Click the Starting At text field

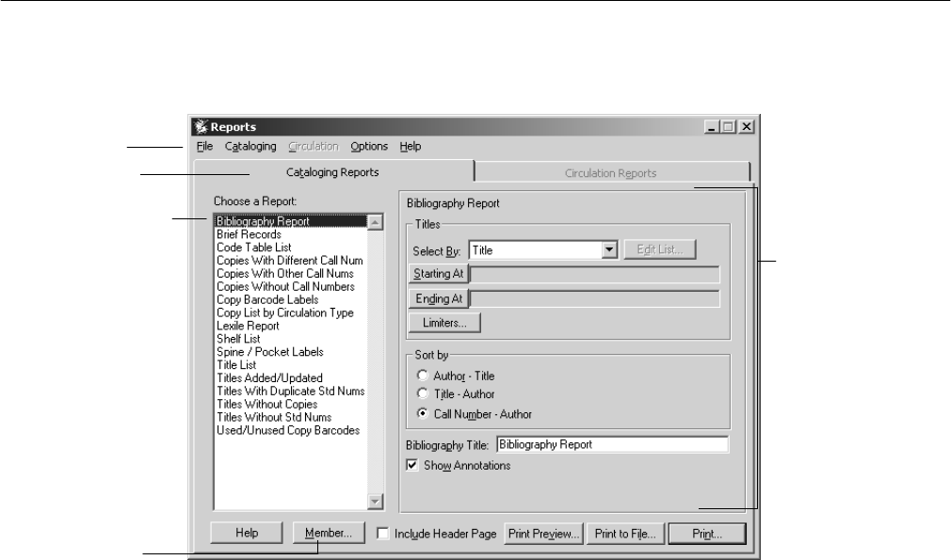click(x=595, y=275)
